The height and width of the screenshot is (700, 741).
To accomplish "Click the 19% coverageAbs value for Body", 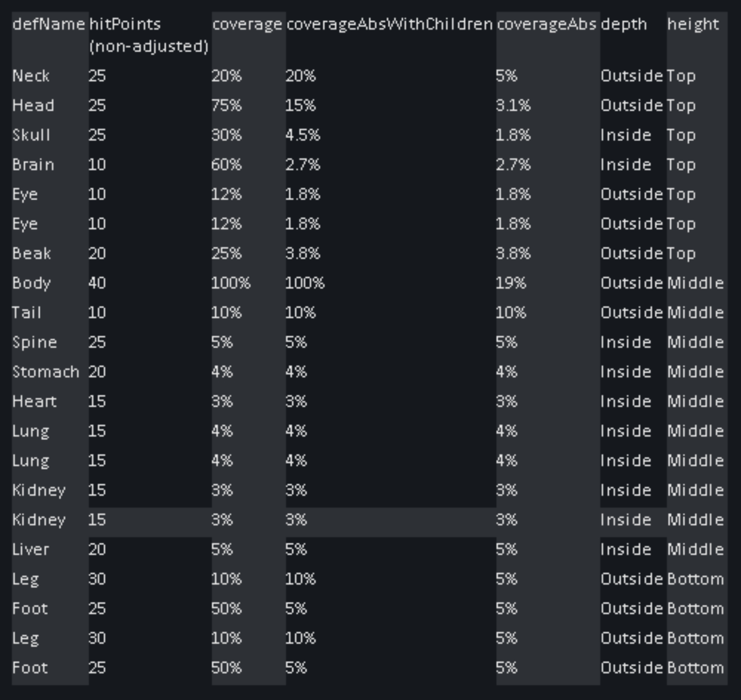I will (x=511, y=283).
